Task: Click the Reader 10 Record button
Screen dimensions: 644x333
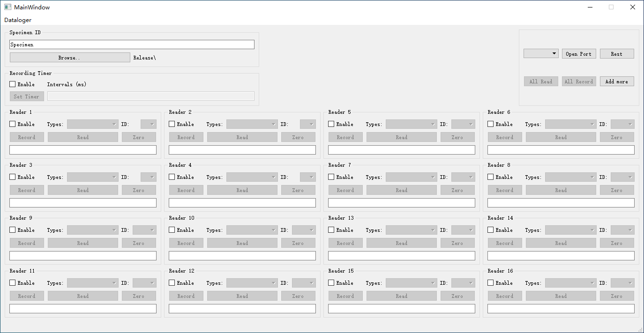Action: point(186,243)
